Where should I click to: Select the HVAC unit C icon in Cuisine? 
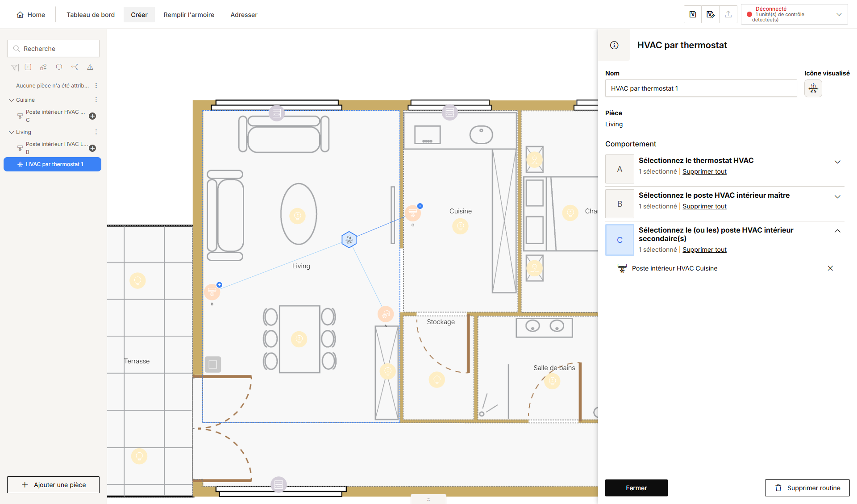(x=413, y=213)
